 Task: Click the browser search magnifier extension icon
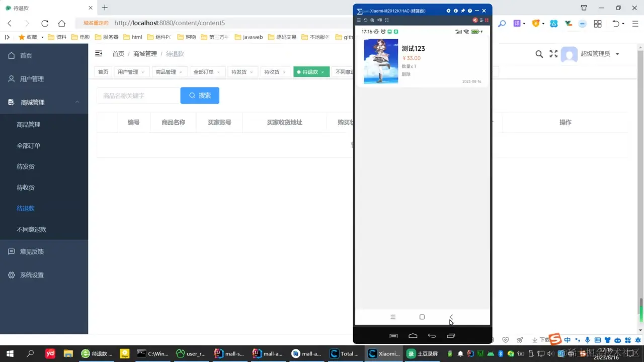[502, 24]
